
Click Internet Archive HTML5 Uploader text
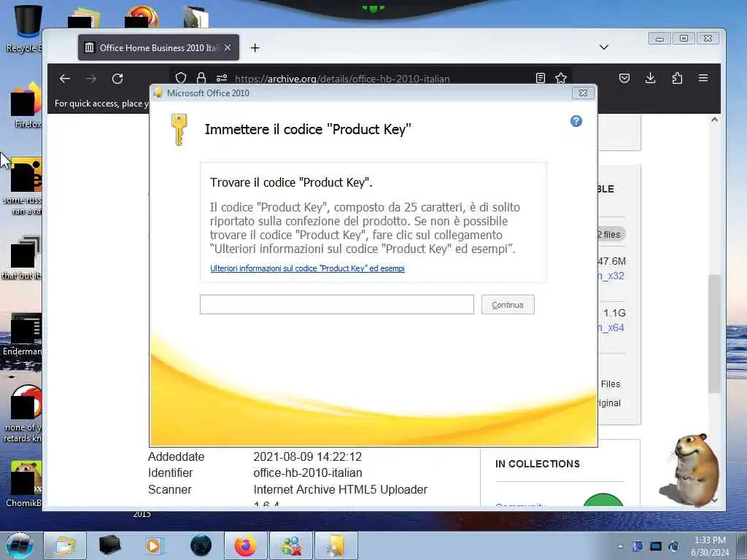pos(340,489)
